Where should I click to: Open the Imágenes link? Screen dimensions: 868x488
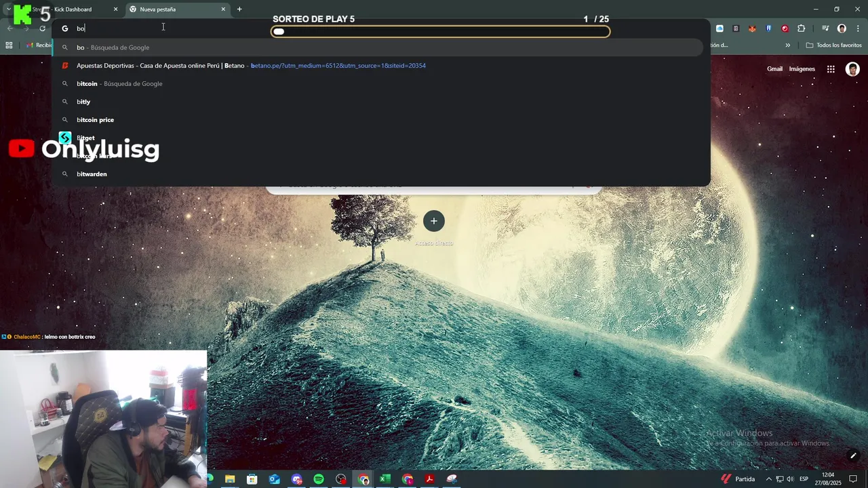click(802, 69)
